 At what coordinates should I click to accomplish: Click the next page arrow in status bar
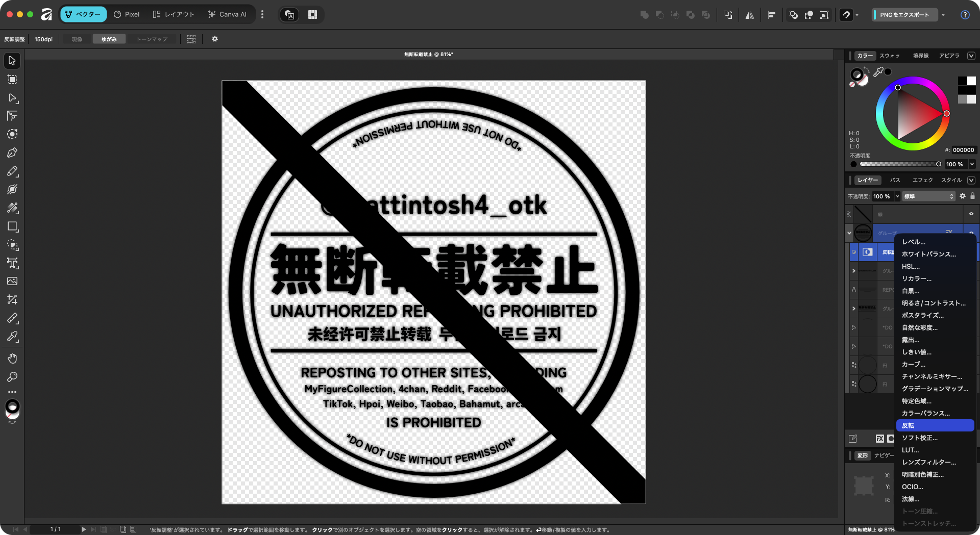[x=84, y=529]
